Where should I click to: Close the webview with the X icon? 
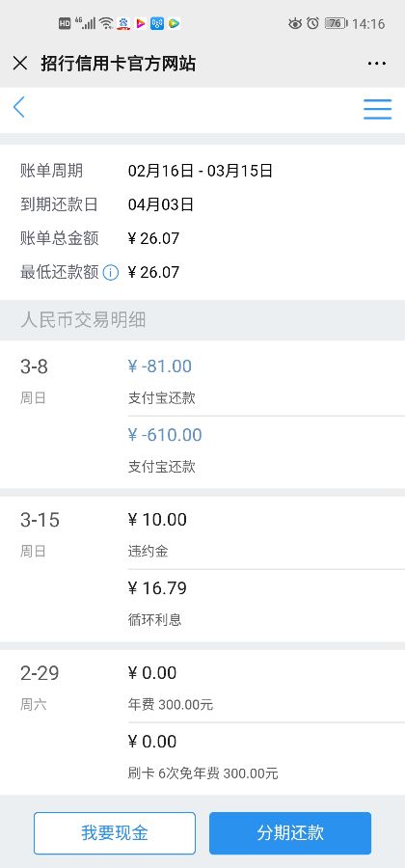pyautogui.click(x=20, y=64)
